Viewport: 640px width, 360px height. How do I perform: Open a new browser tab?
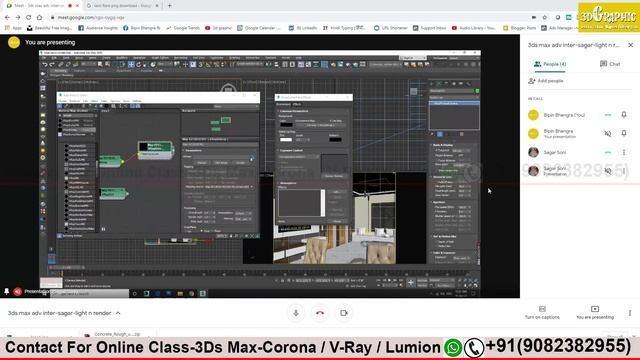[169, 6]
